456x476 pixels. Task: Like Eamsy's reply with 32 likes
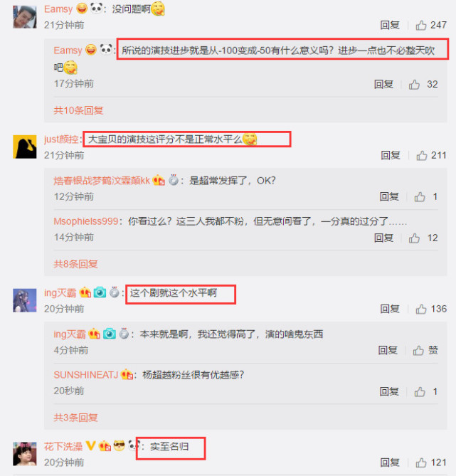(414, 85)
